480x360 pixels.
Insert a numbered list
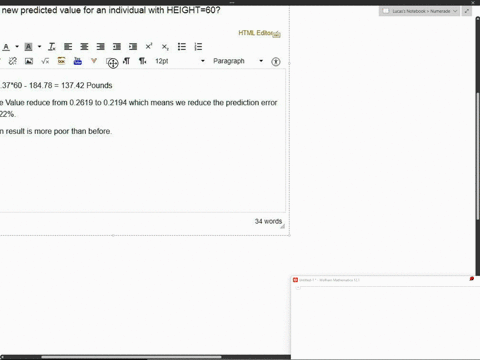click(x=198, y=47)
